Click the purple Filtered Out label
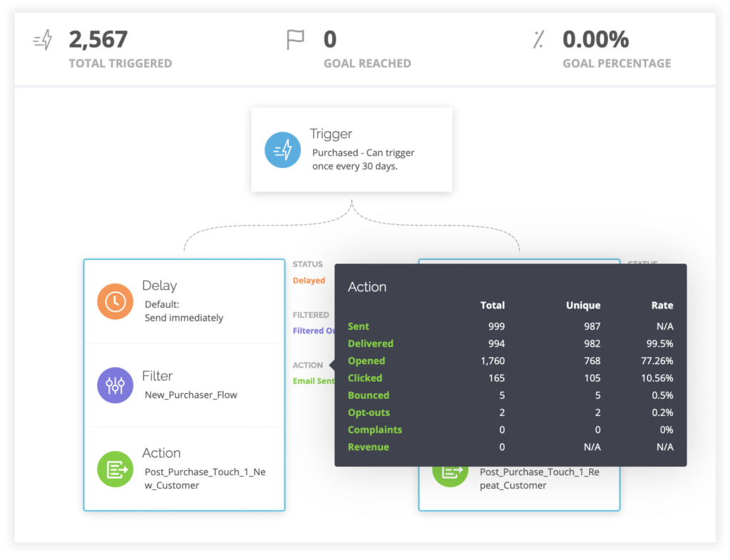730x560 pixels. (313, 331)
